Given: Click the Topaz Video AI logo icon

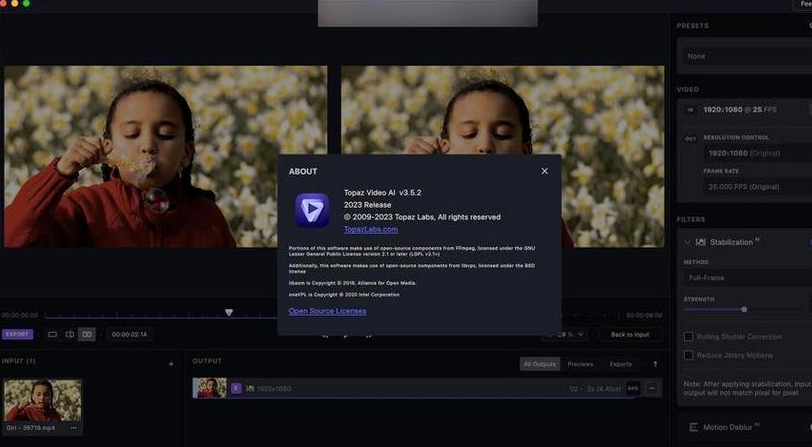Looking at the screenshot, I should pos(312,210).
